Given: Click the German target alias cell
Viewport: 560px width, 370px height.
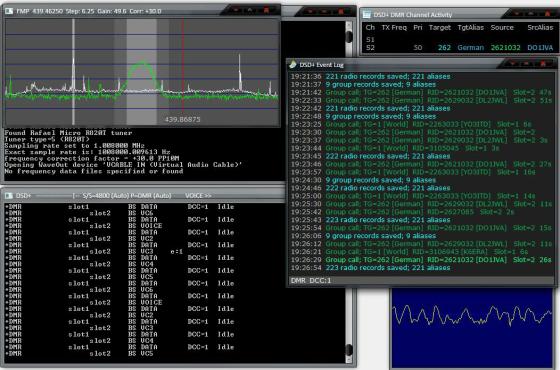Looking at the screenshot, I should point(470,48).
